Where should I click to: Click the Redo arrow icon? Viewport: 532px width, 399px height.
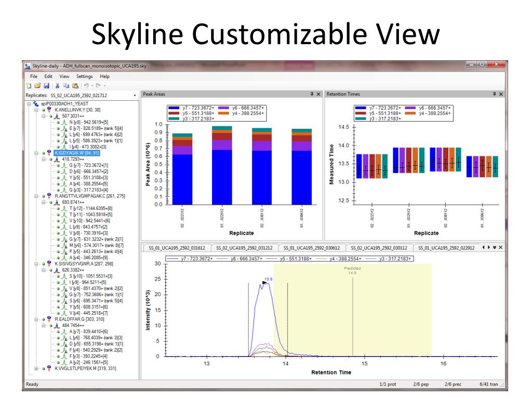pos(98,86)
